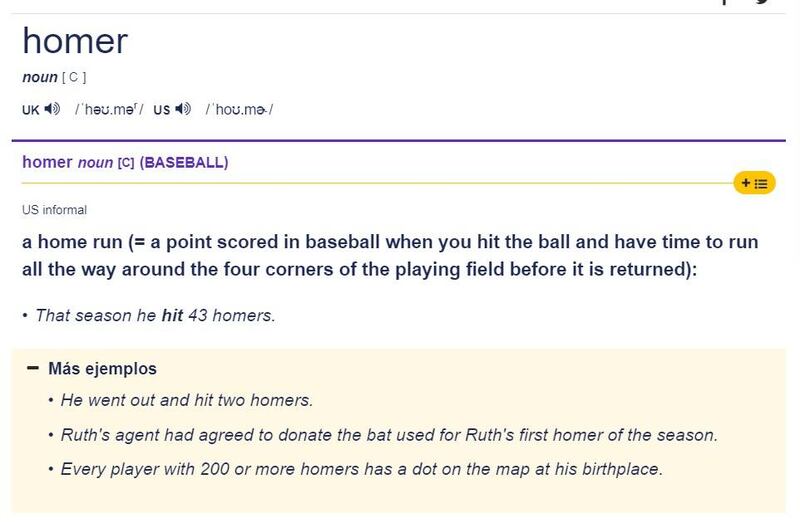The width and height of the screenshot is (800, 523).
Task: Click the example about Ruth's agent
Action: coord(389,436)
